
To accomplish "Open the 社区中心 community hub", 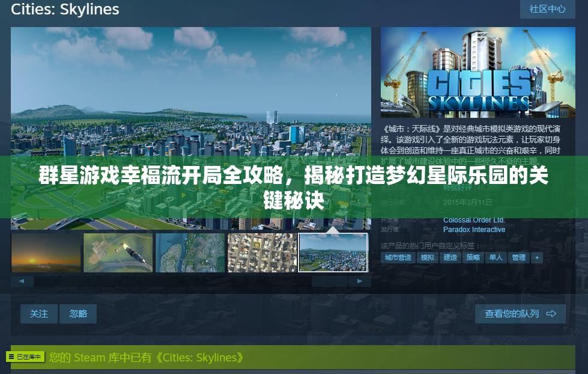I will click(547, 9).
